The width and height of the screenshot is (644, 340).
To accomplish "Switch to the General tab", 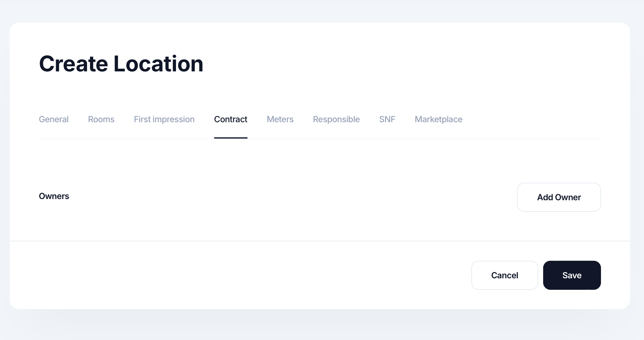I will tap(54, 119).
